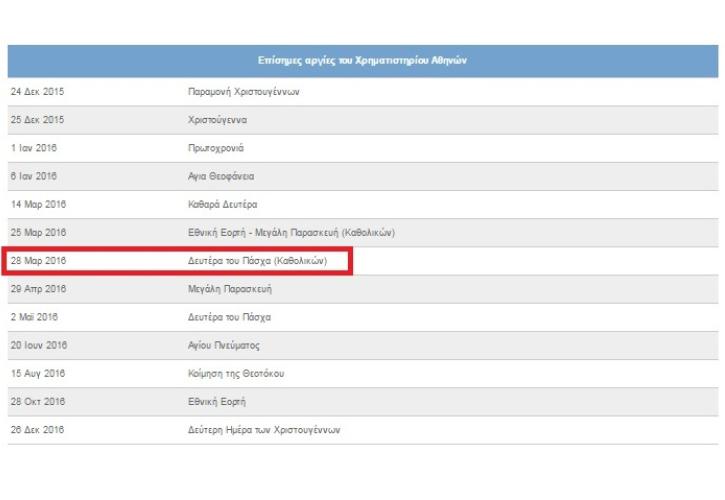Click the 'Αγίου Πνεύματος' holiday name
This screenshot has width=725, height=500.
coord(224,346)
